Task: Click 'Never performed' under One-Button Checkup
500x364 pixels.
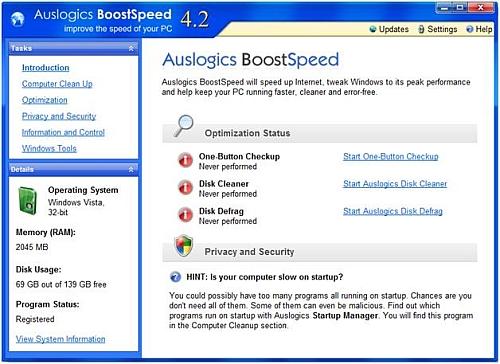Action: coord(228,166)
